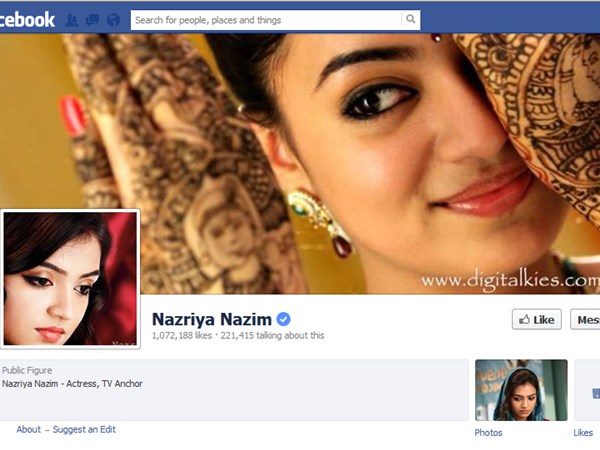Open notifications globe icon
This screenshot has width=600, height=450.
click(x=113, y=20)
